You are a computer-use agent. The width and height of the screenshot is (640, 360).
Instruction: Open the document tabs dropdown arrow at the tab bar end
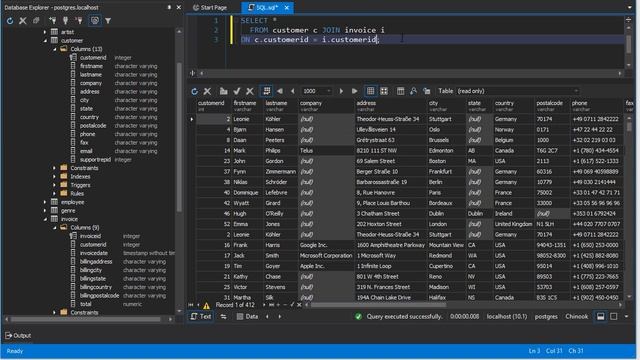(629, 7)
